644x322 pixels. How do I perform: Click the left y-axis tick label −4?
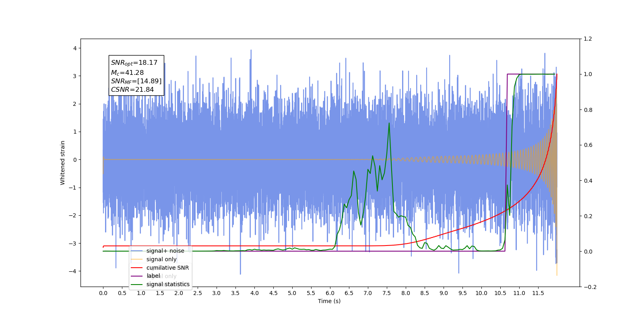(72, 271)
